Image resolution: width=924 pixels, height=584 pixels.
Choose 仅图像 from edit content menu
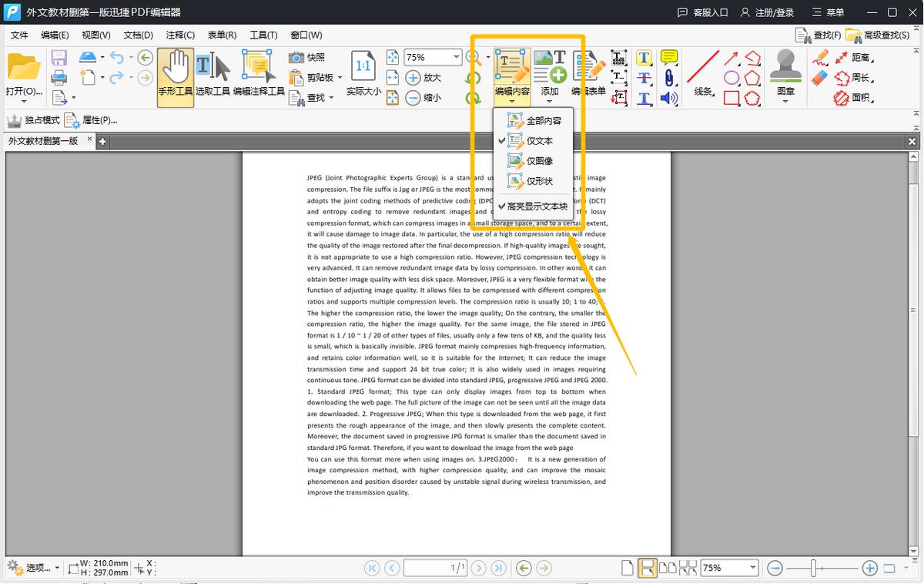click(539, 161)
